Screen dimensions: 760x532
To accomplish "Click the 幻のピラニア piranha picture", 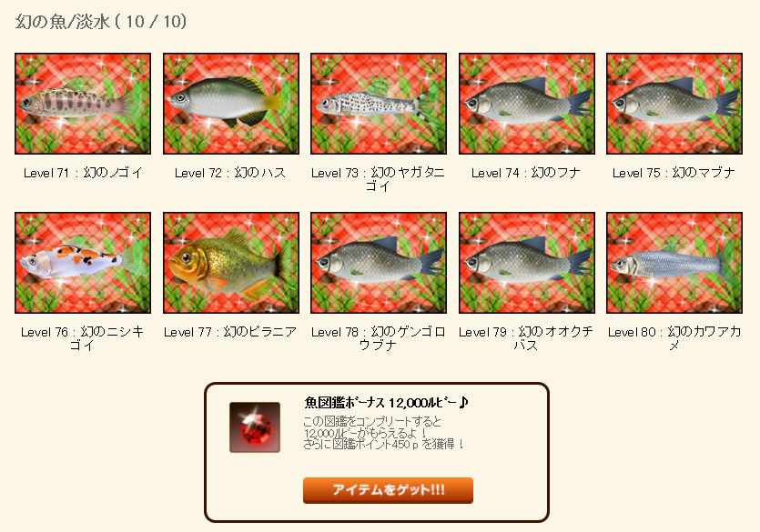I will (231, 263).
